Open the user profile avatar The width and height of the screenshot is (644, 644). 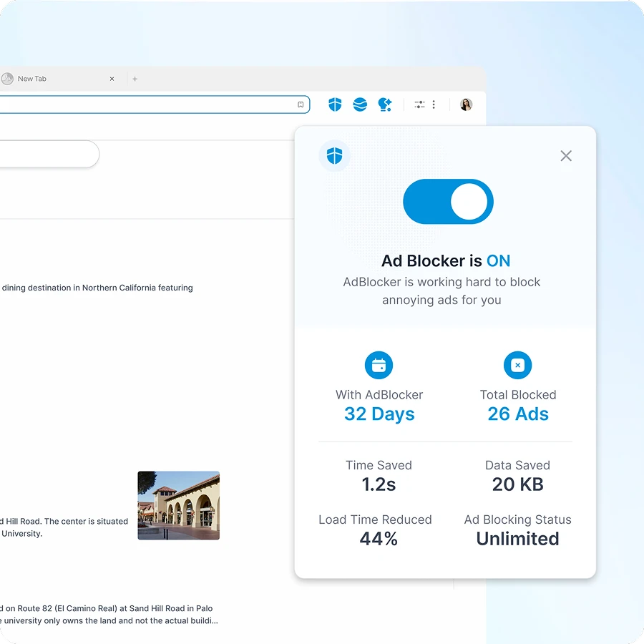click(x=466, y=104)
